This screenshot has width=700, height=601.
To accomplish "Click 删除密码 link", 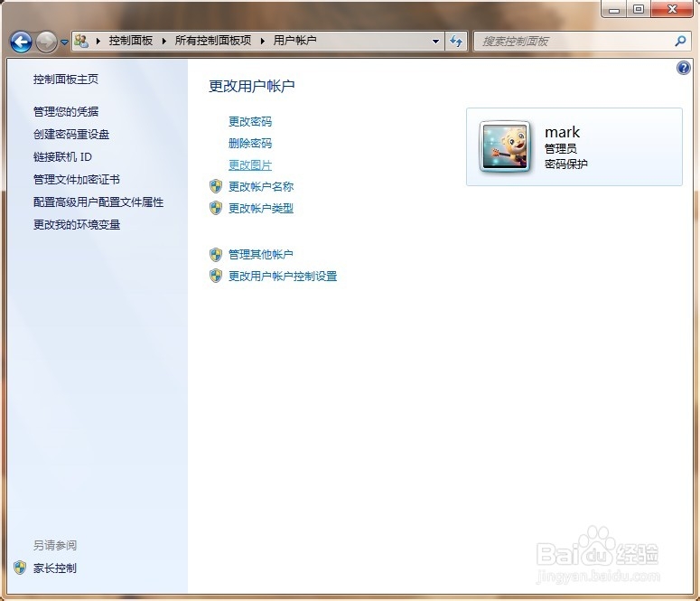I will pyautogui.click(x=250, y=143).
